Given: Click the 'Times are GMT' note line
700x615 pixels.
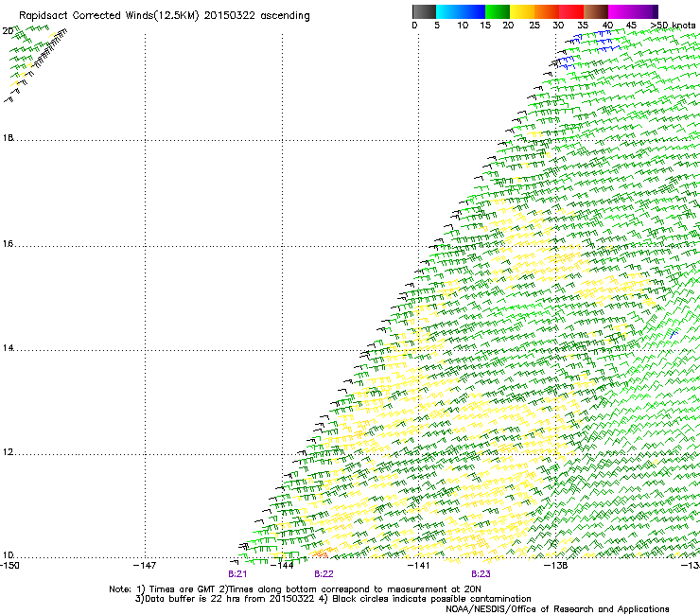Looking at the screenshot, I should click(x=294, y=589).
